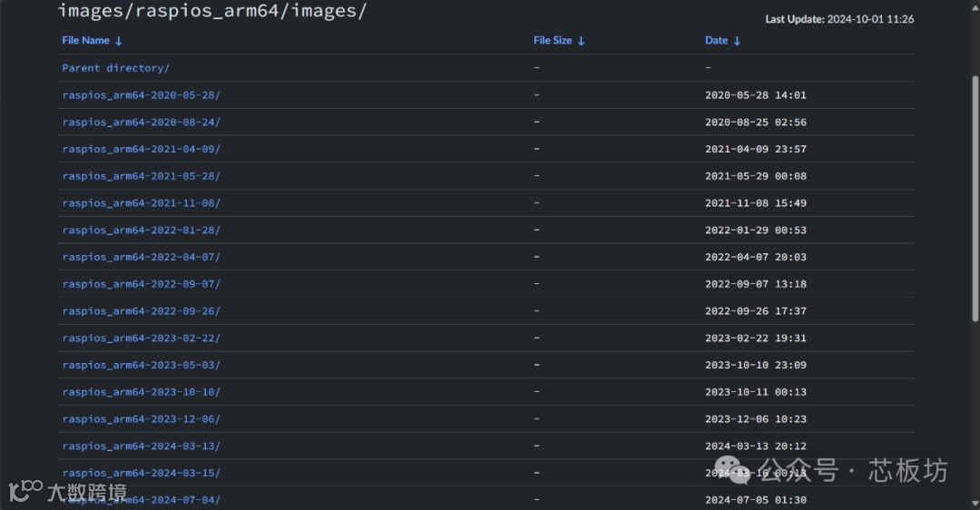Click the sort arrow beside Date

point(737,41)
